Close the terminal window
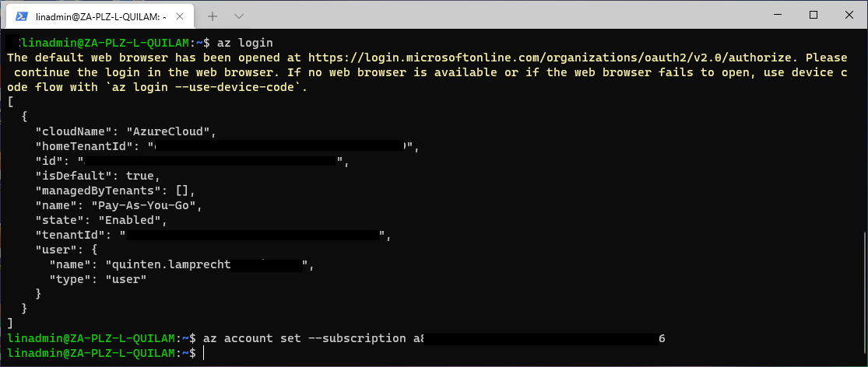The height and width of the screenshot is (367, 868). click(x=850, y=15)
